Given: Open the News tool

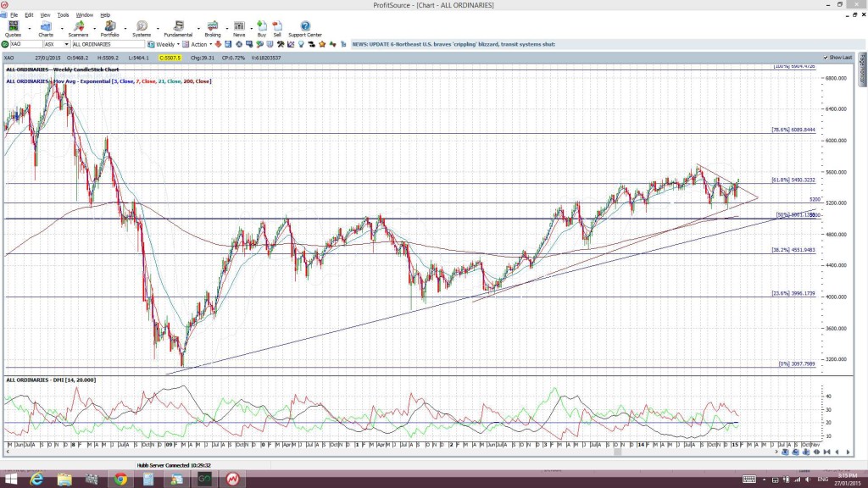Looking at the screenshot, I should point(239,29).
